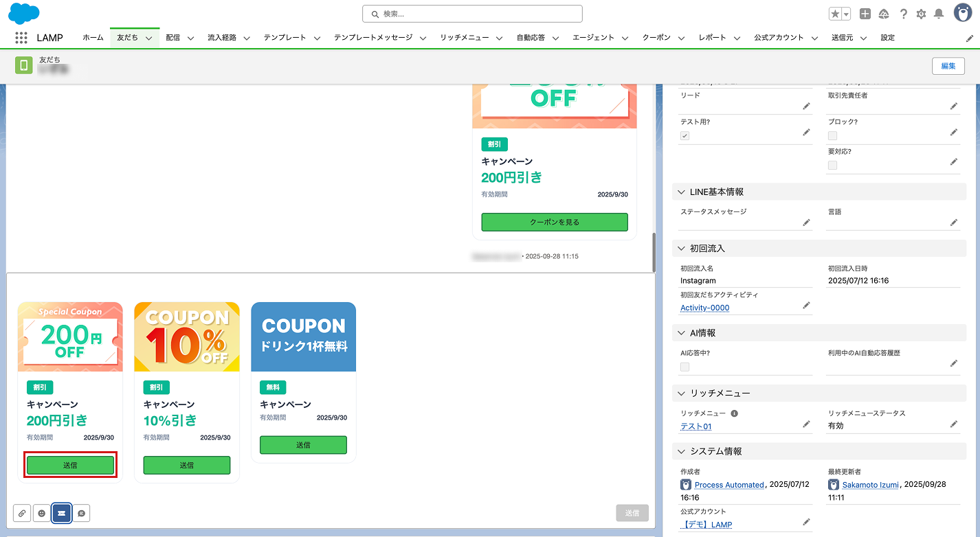This screenshot has width=980, height=537.
Task: Open the 設定 tab
Action: coord(887,38)
